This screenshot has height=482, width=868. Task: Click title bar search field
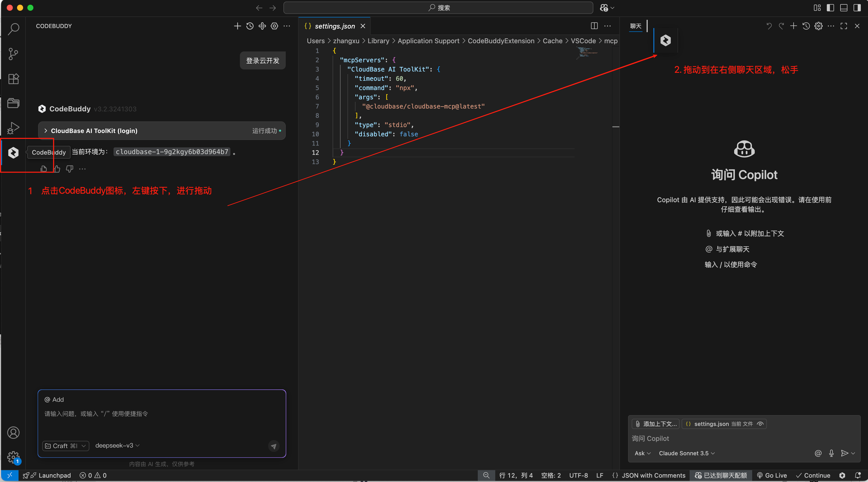pyautogui.click(x=438, y=8)
